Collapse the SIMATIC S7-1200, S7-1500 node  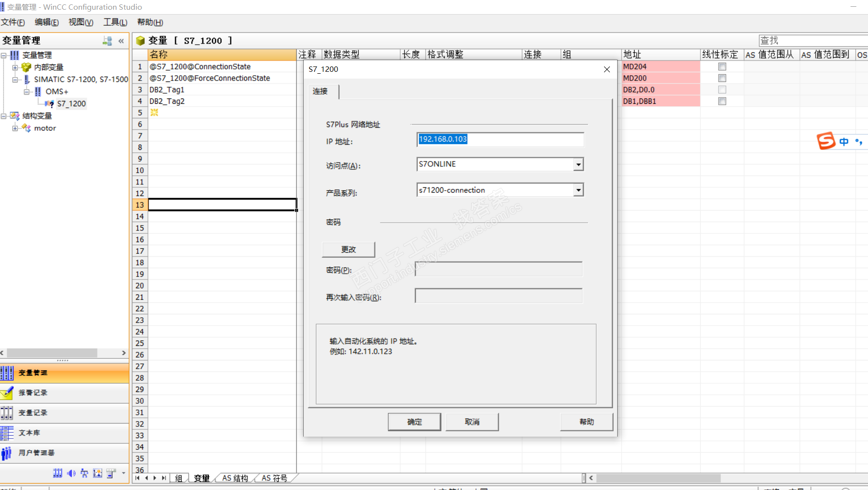(x=15, y=80)
